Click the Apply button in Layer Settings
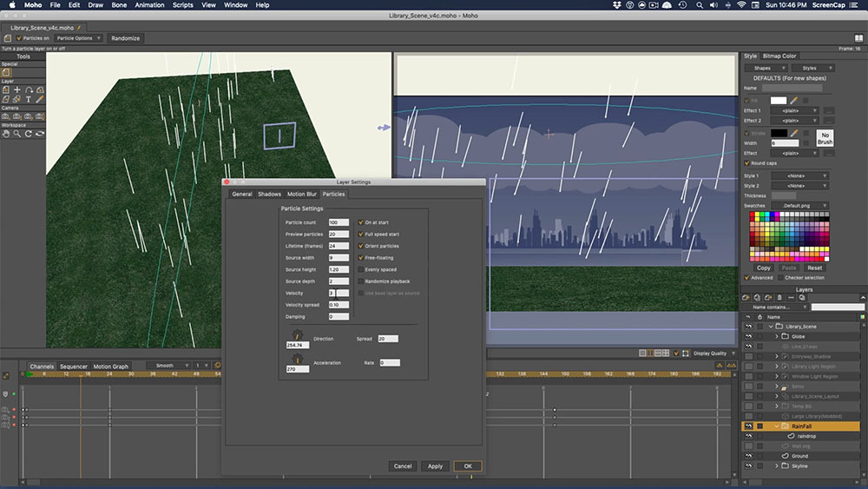This screenshot has width=868, height=489. click(435, 466)
